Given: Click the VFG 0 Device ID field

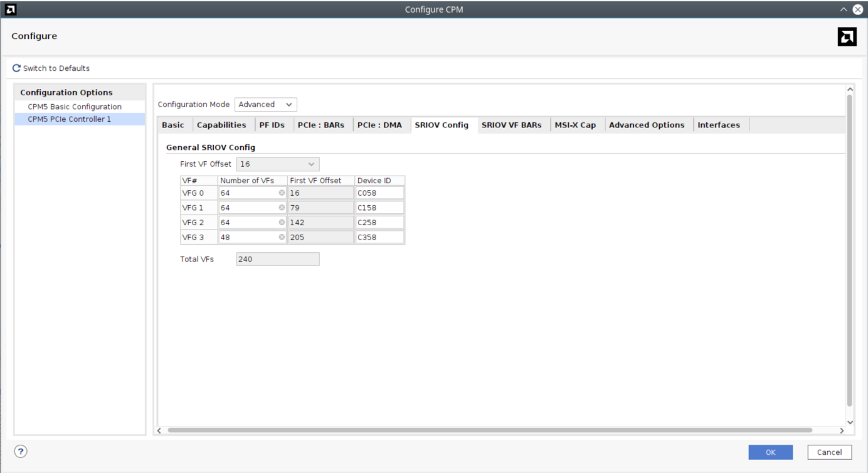Looking at the screenshot, I should 379,193.
